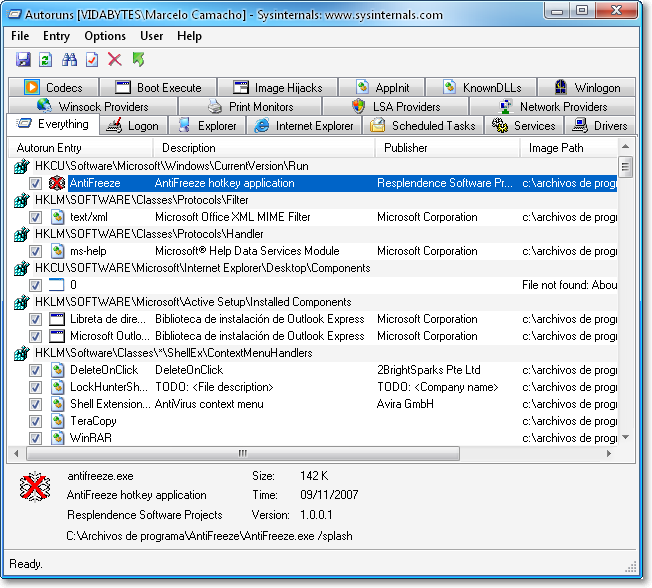
Task: Click the Find binoculars icon
Action: pyautogui.click(x=69, y=59)
